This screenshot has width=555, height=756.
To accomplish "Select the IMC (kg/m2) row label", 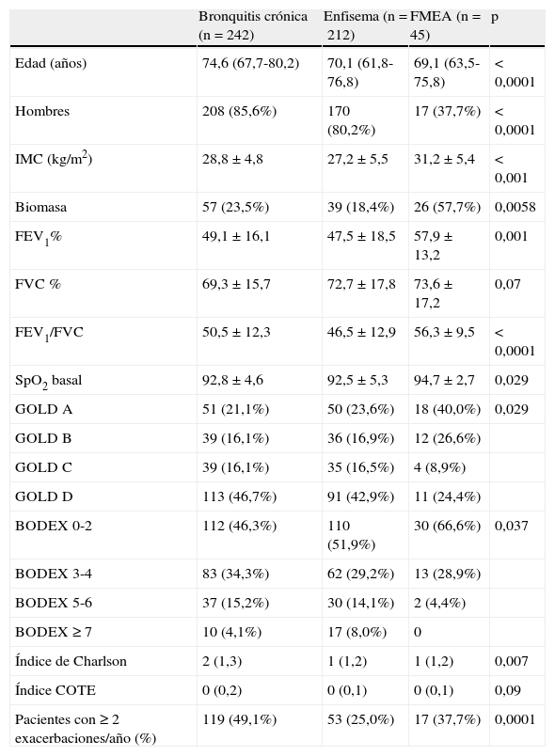I will coord(54,159).
